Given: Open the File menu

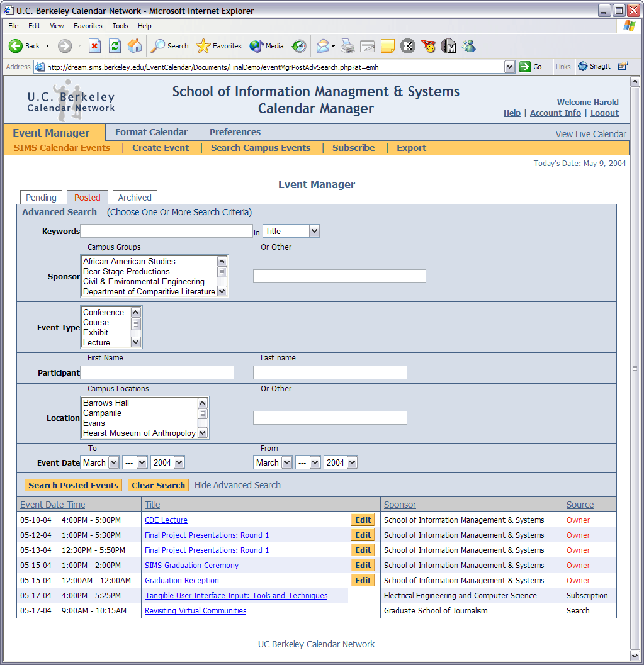Looking at the screenshot, I should click(x=14, y=26).
